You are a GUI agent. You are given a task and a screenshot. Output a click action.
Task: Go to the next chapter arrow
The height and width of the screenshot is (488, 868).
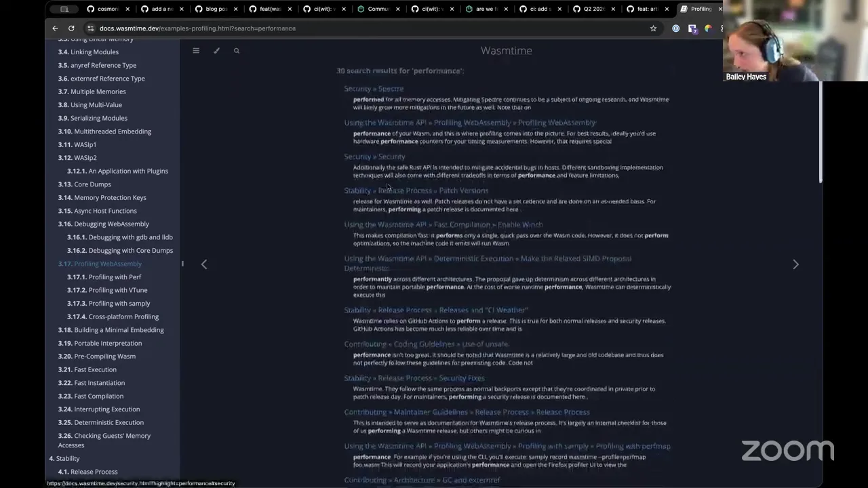coord(795,264)
